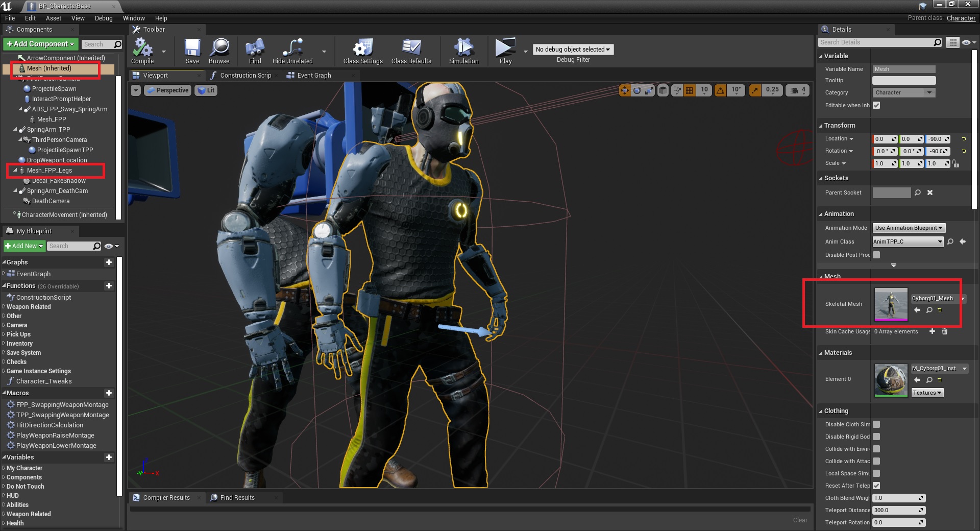Enable Disable Post Process checkbox
This screenshot has height=531, width=980.
click(x=876, y=255)
